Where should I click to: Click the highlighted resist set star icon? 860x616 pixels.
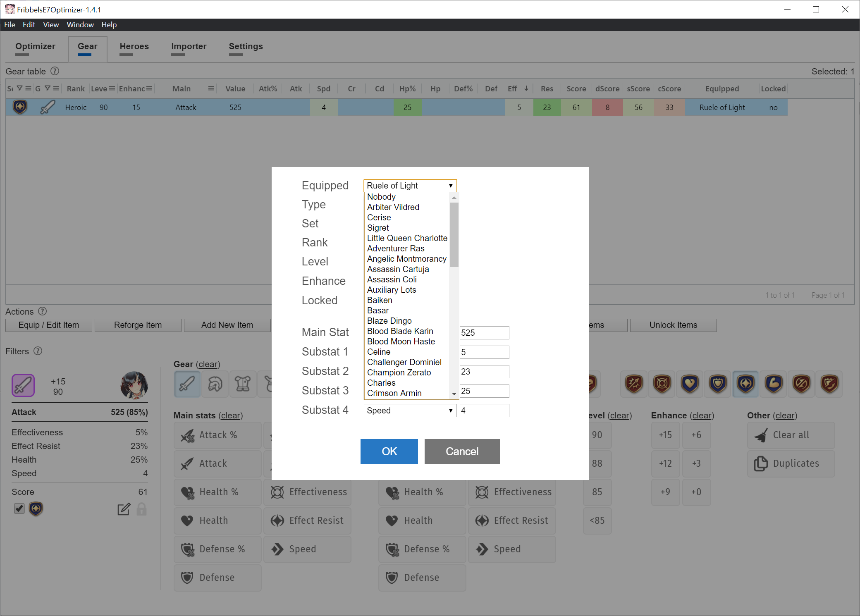(x=745, y=384)
